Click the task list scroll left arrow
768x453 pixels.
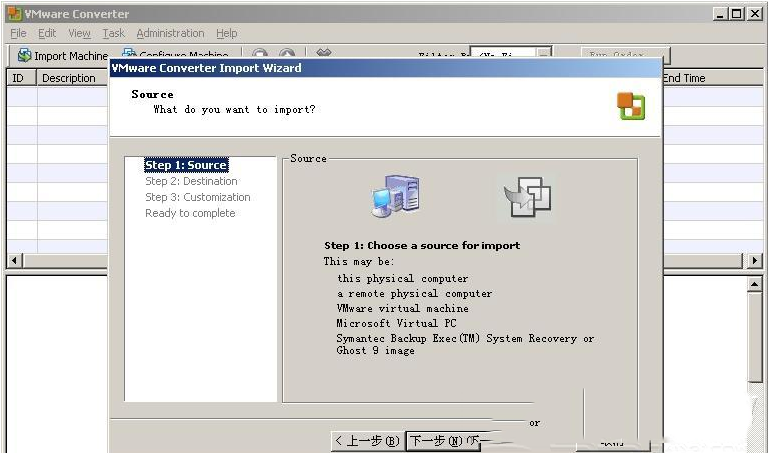(14, 261)
